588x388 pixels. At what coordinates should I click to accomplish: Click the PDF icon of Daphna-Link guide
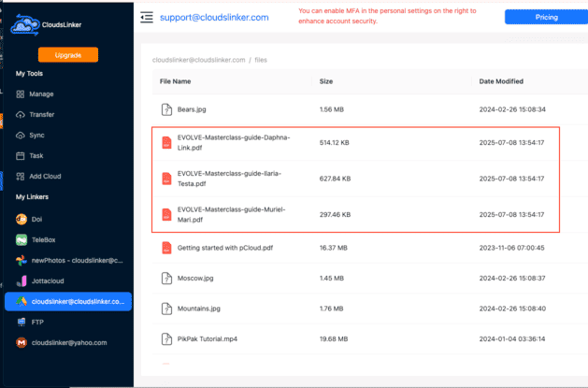point(166,142)
